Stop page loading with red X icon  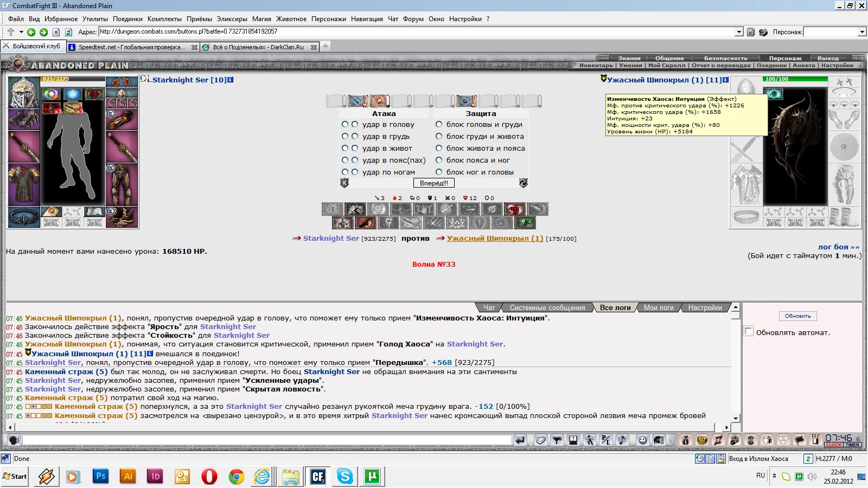(x=56, y=32)
